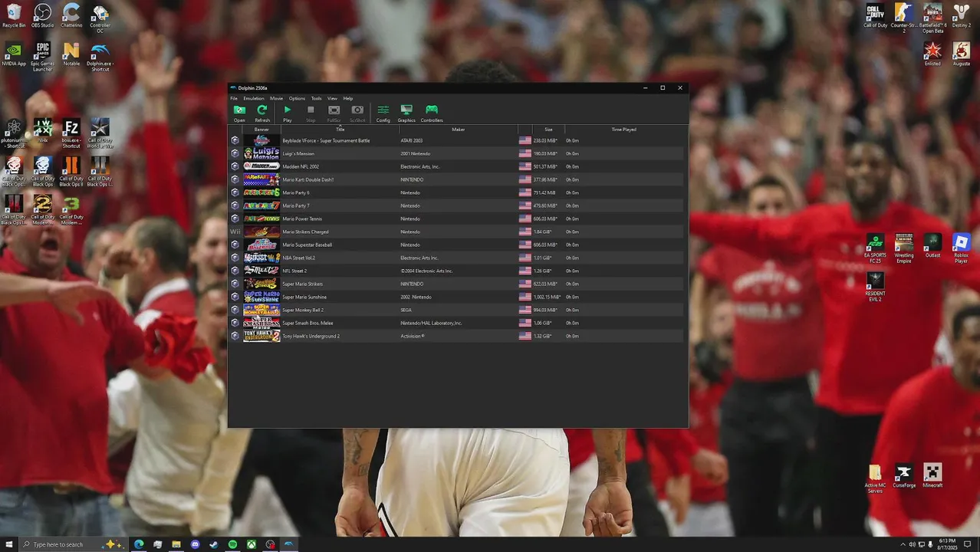Open the Options menu
This screenshot has width=980, height=552.
coord(297,98)
